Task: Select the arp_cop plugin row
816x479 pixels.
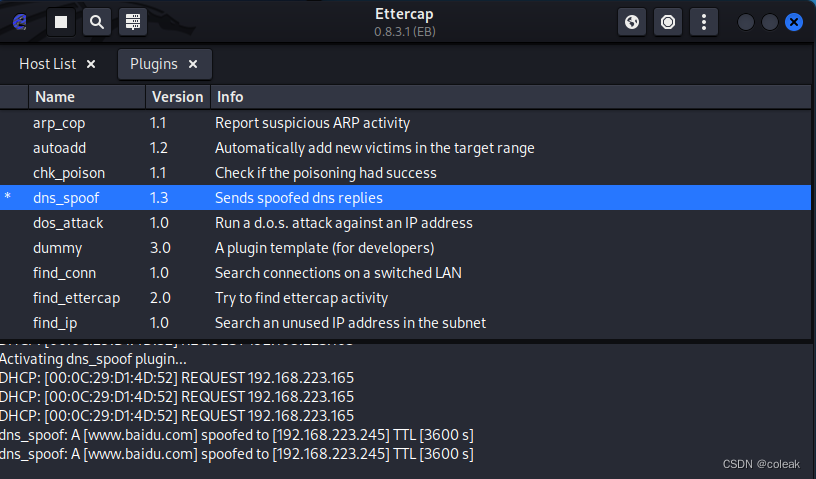Action: (405, 123)
